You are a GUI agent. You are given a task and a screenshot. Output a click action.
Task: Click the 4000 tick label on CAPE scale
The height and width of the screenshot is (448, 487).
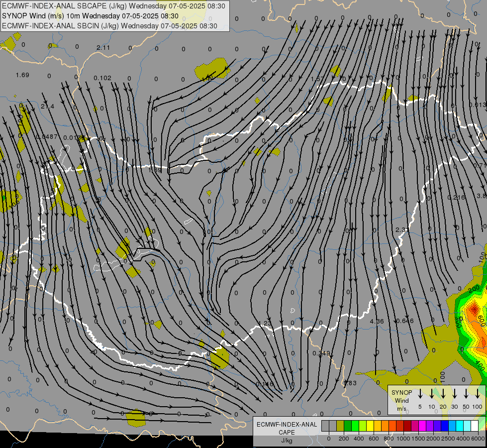tap(463, 439)
